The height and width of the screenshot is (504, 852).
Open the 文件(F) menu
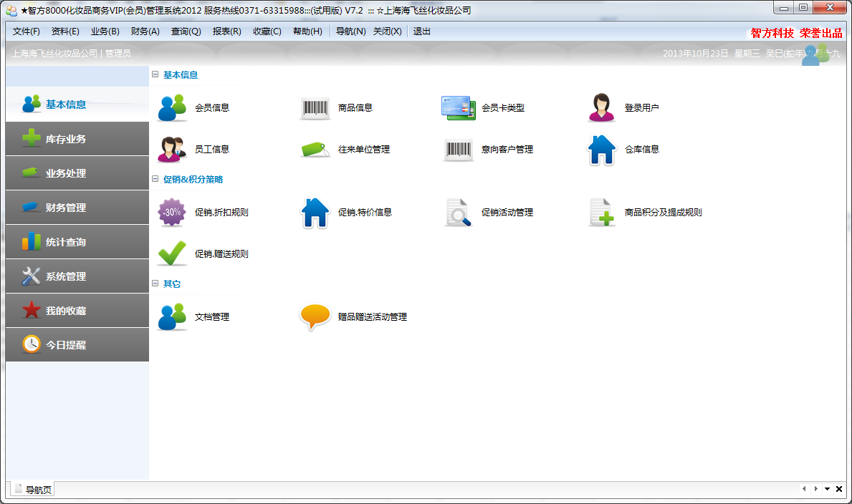pyautogui.click(x=26, y=31)
